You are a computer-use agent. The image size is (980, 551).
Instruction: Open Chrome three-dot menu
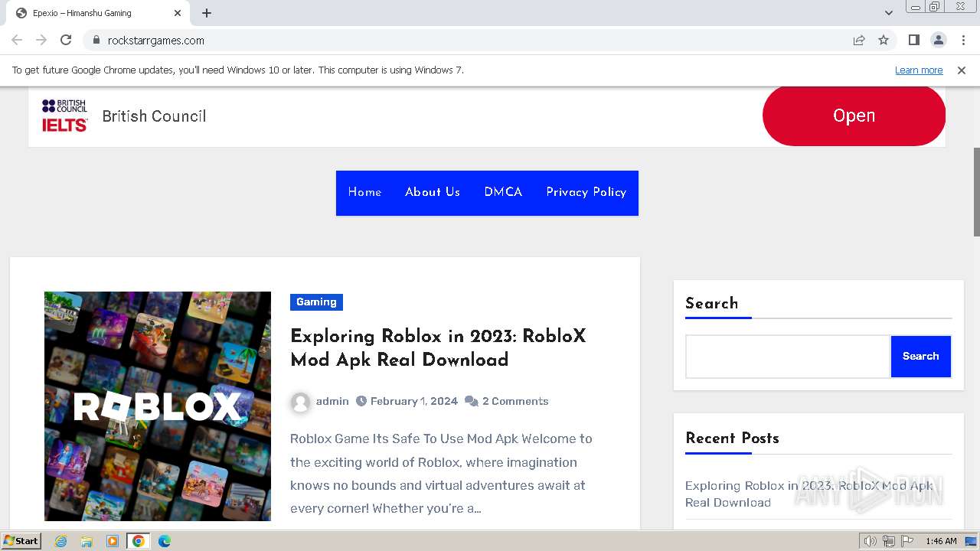point(963,41)
